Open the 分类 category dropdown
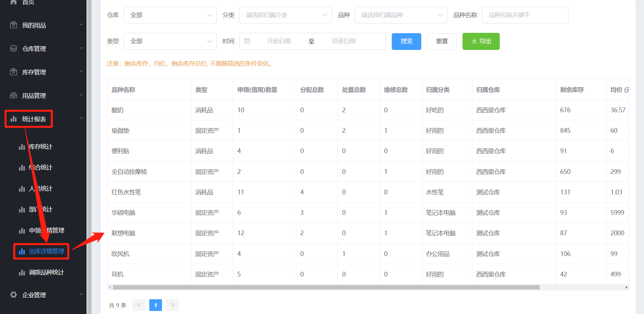The width and height of the screenshot is (644, 314). coord(285,15)
